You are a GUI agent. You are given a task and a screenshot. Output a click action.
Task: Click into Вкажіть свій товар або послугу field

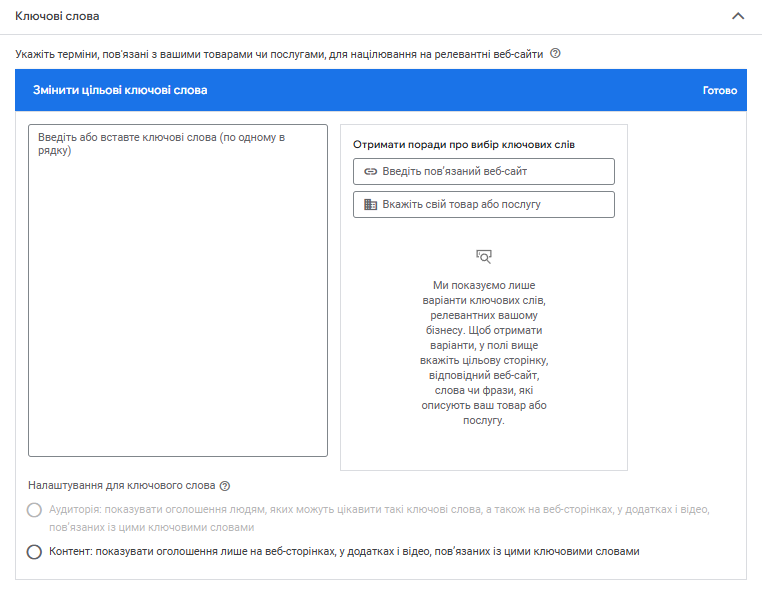coord(484,204)
